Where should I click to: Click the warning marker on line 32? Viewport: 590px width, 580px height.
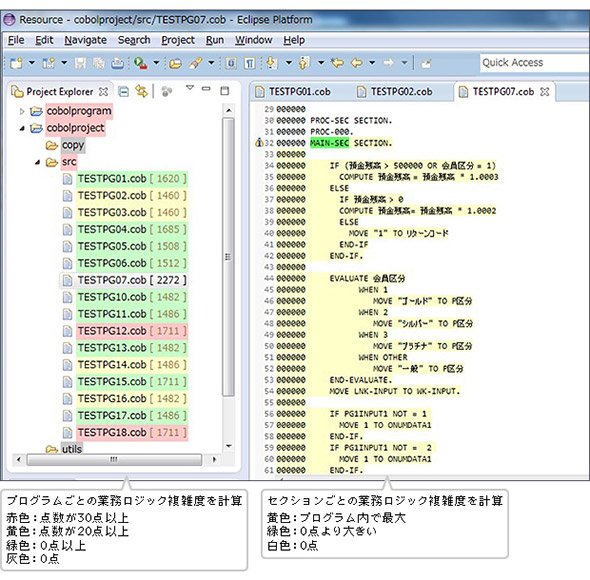click(259, 143)
